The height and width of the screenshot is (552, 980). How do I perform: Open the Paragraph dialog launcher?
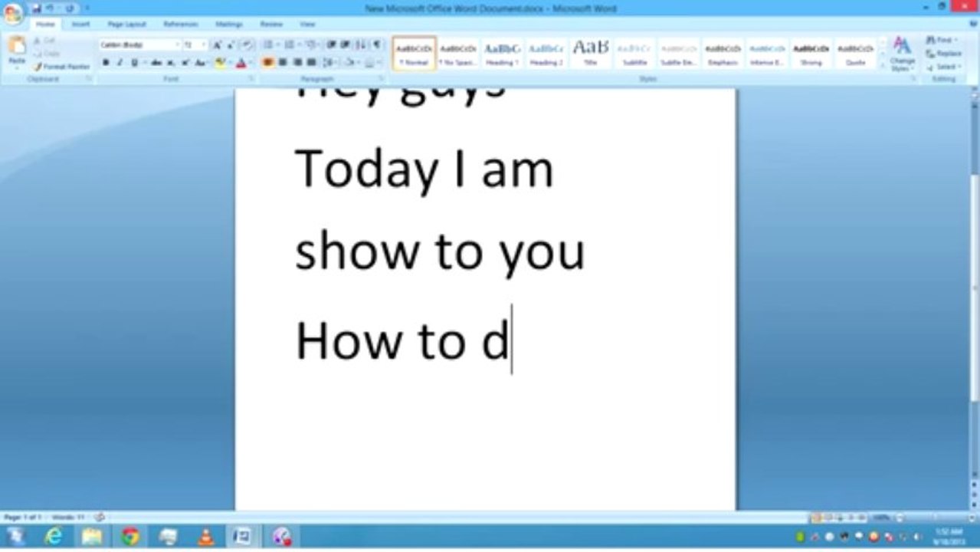[x=382, y=79]
